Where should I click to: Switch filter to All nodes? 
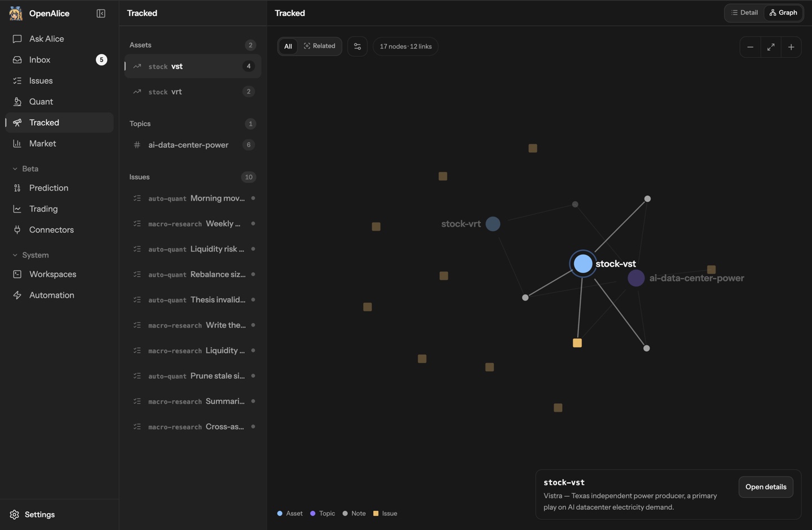(288, 46)
